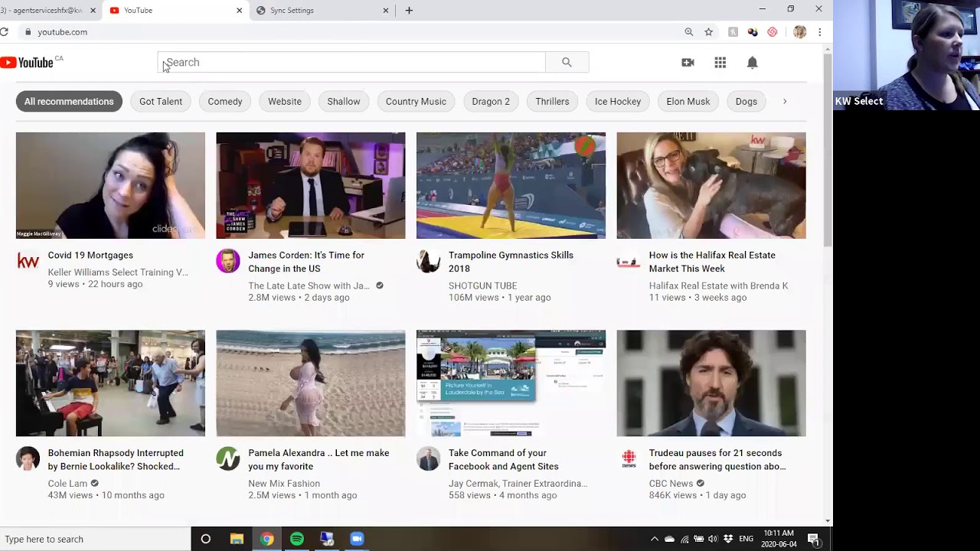This screenshot has width=980, height=551.
Task: Select the Comedy chip
Action: pyautogui.click(x=225, y=101)
